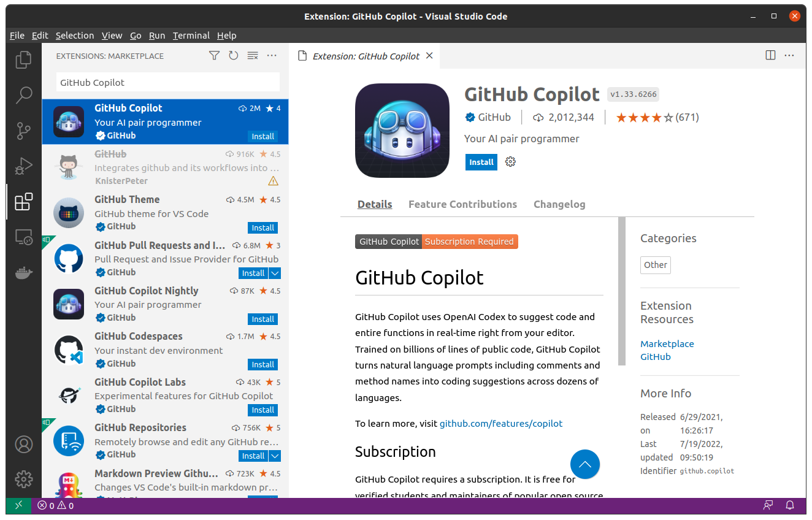
Task: Click the Split Editor icon top right
Action: pyautogui.click(x=770, y=55)
